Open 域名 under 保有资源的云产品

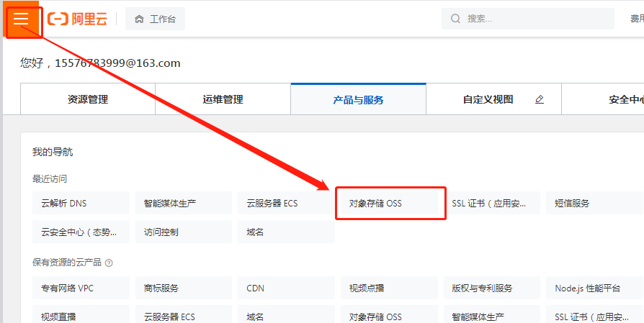(286, 314)
